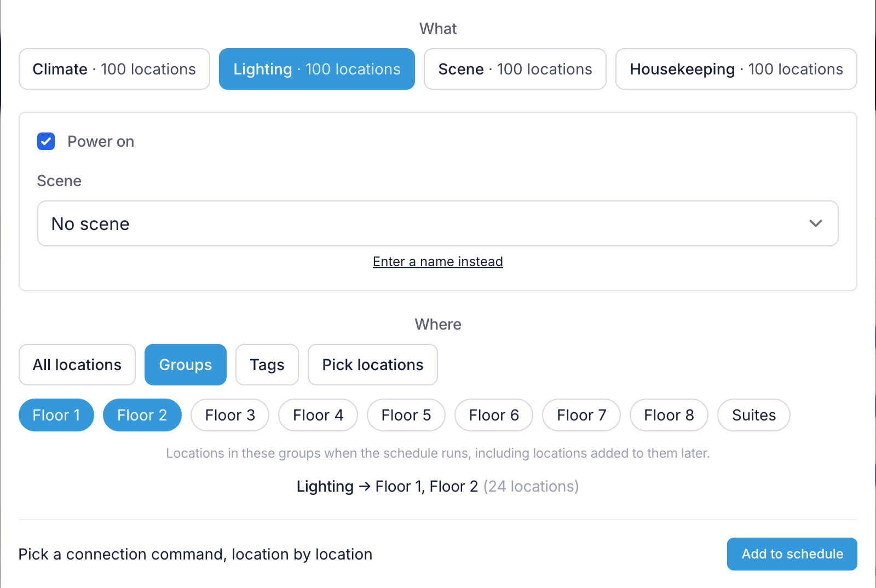Select the Suites group chip
This screenshot has height=588, width=876.
point(754,415)
